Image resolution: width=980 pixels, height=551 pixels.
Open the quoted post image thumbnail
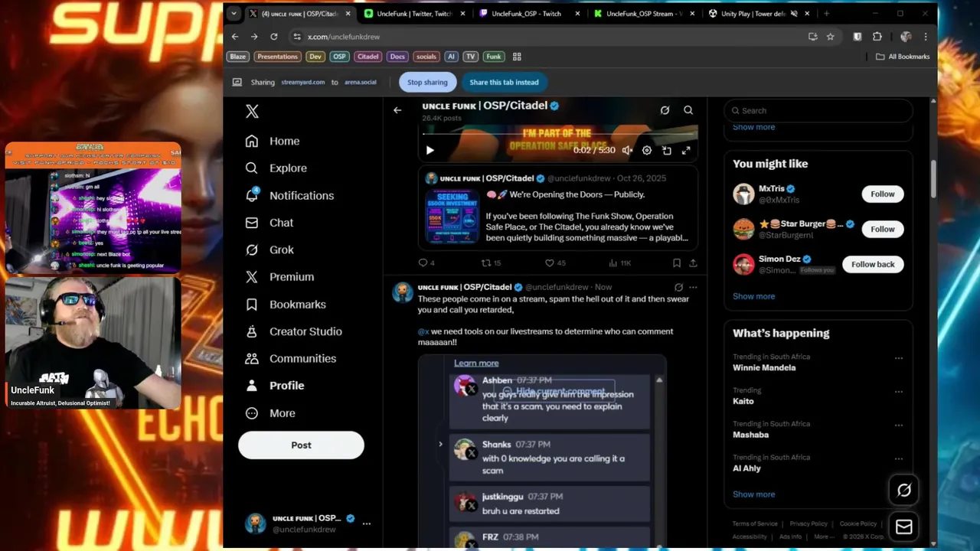452,217
